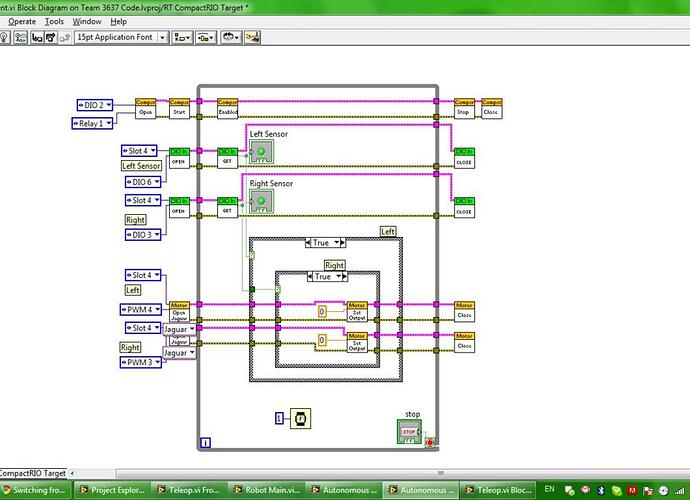Viewport: 690px width, 500px height.
Task: Click the Right Sensor boolean indicator terminal
Action: click(261, 201)
